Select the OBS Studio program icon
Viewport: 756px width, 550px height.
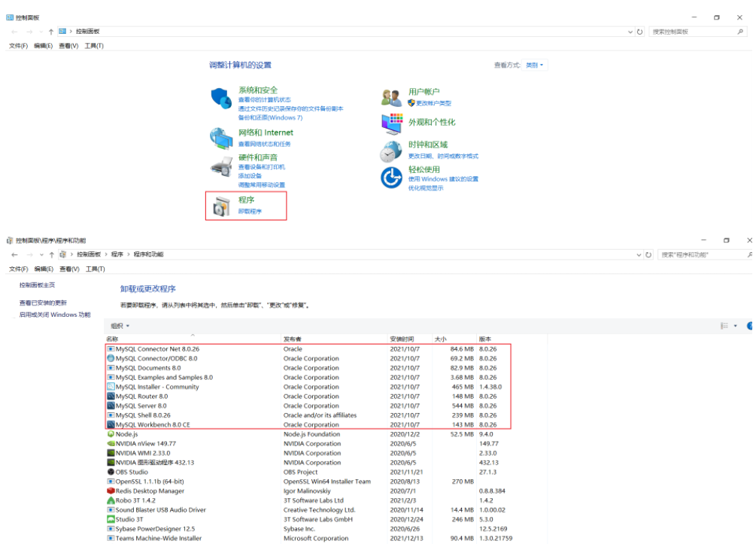[x=111, y=472]
